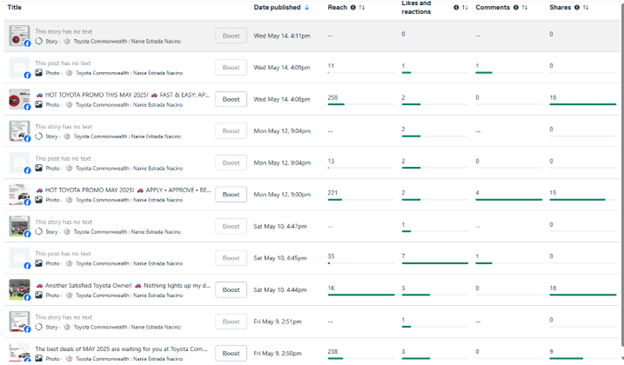The image size is (624, 365).
Task: Click Facebook badge on May 12 9:00pm post
Action: pyautogui.click(x=27, y=202)
